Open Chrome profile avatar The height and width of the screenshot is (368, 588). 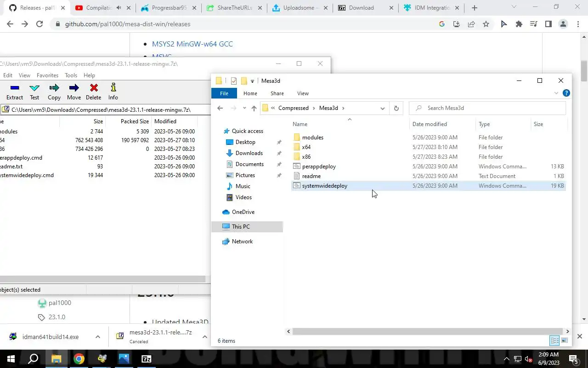(563, 24)
